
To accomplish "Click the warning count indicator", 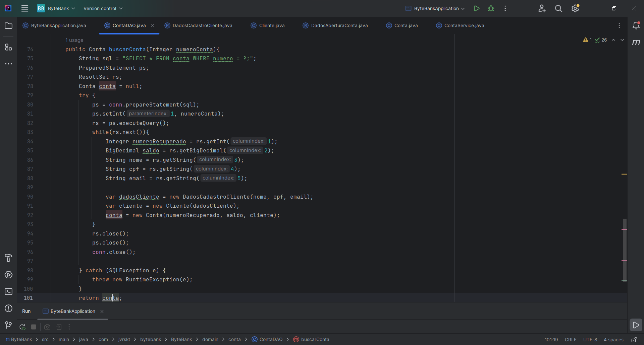I will [587, 40].
